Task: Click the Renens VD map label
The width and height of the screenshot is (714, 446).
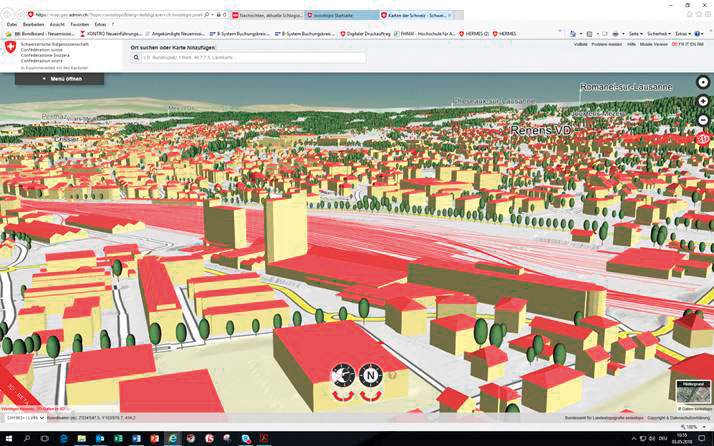Action: [x=541, y=130]
